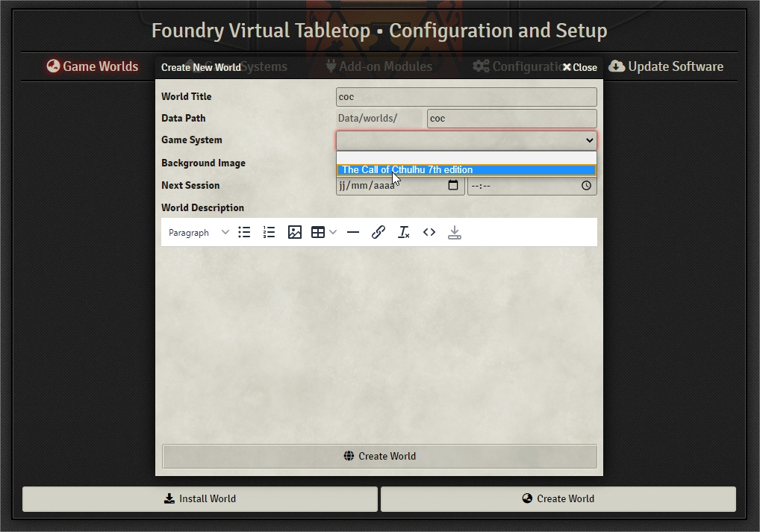
Task: Open the clock time picker for Next Session
Action: 587,186
